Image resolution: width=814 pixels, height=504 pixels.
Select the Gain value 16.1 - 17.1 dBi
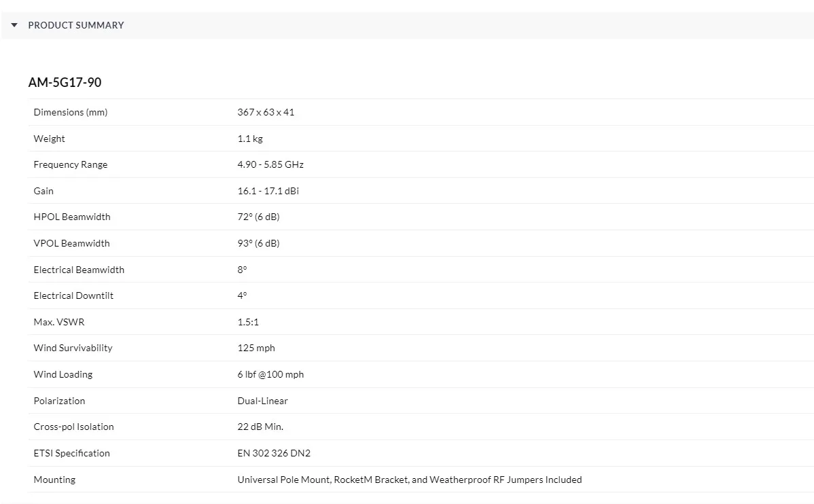pyautogui.click(x=268, y=191)
